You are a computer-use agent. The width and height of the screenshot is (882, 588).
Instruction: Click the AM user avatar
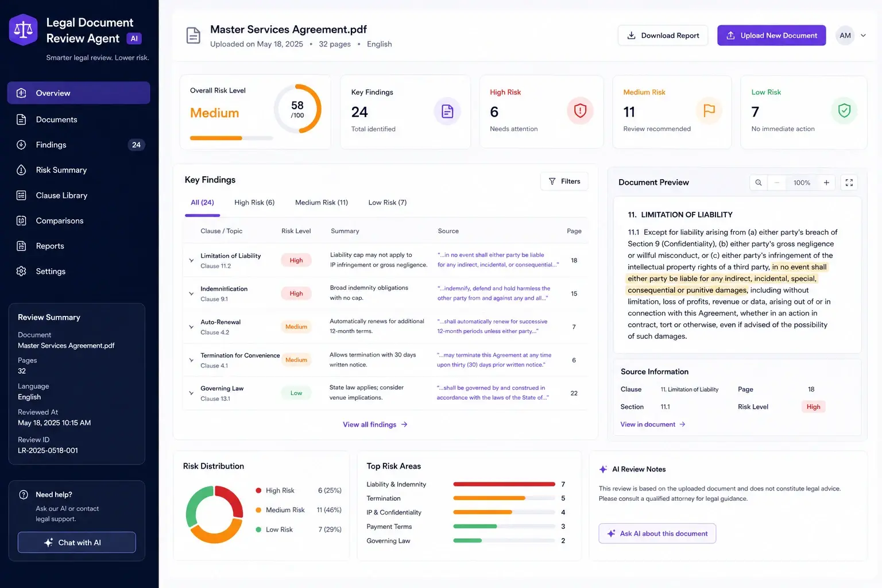coord(845,36)
